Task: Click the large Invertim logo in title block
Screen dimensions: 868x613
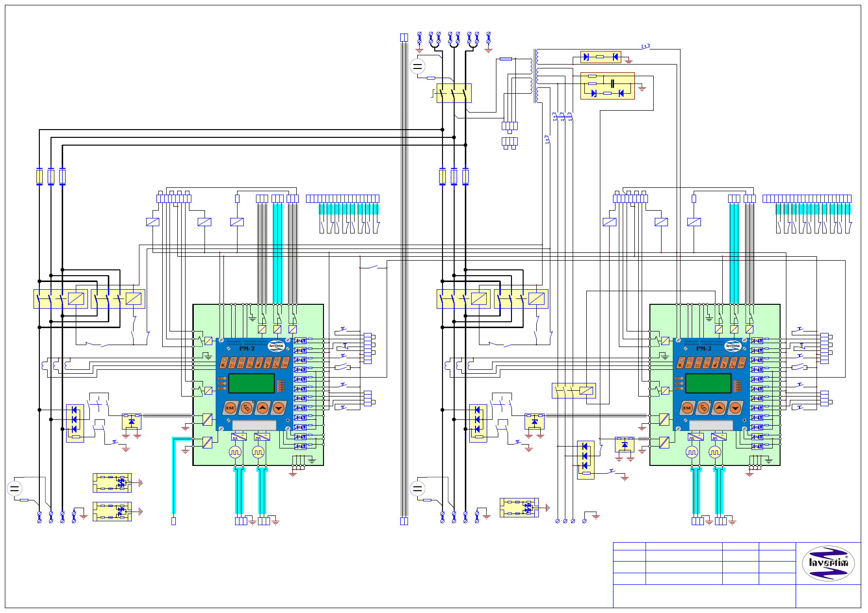Action: (828, 563)
